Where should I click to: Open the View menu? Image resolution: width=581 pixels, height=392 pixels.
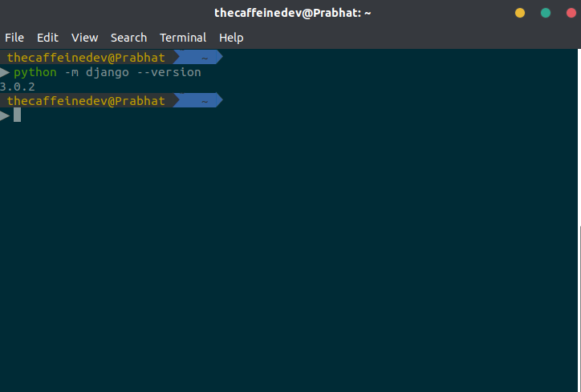(84, 38)
